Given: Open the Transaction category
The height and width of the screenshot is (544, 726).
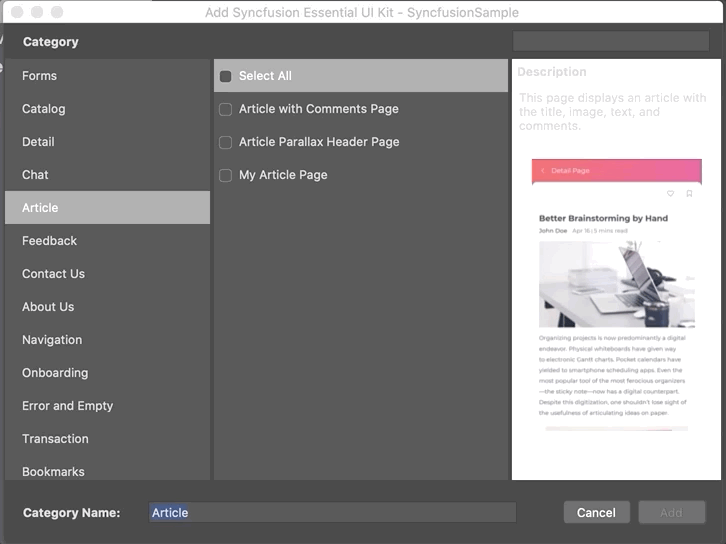Looking at the screenshot, I should click(56, 439).
